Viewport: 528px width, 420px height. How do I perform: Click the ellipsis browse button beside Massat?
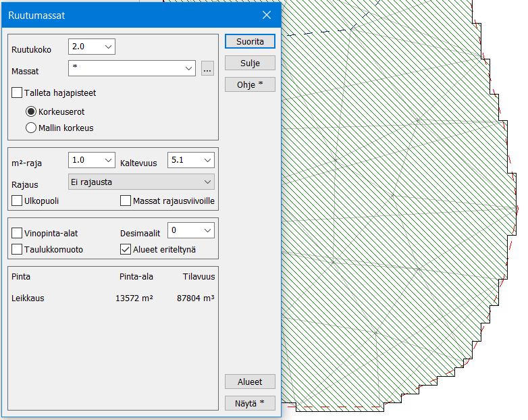coord(207,69)
